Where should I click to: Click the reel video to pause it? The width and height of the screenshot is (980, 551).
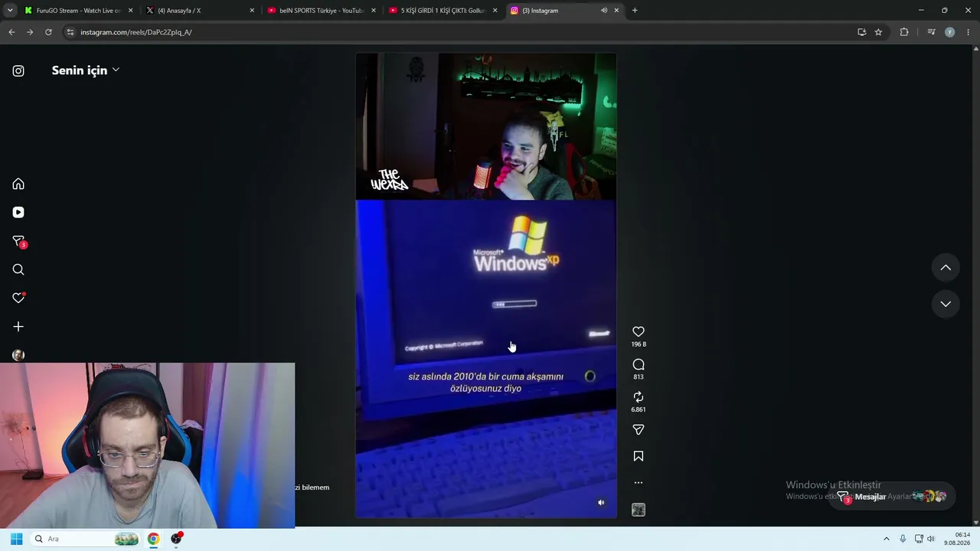coord(486,285)
